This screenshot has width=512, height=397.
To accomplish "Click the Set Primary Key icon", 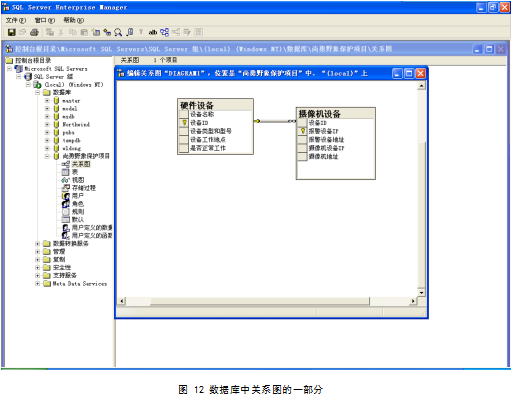I will click(x=141, y=32).
